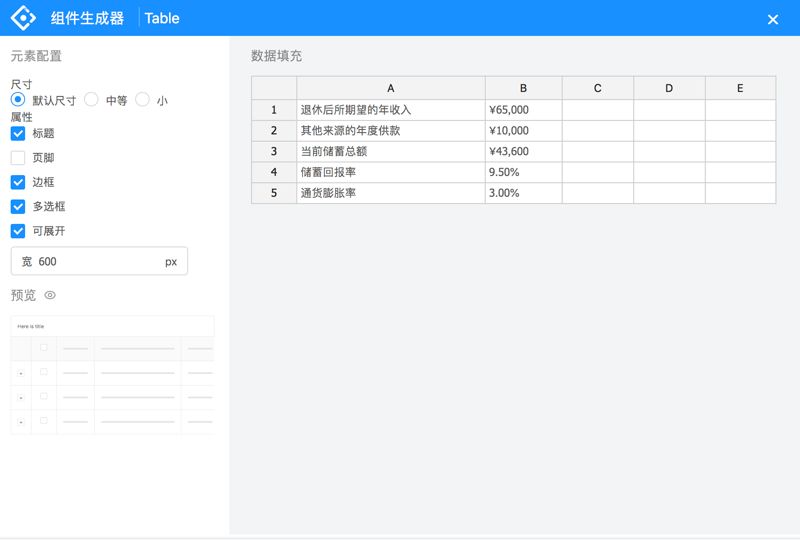Uncheck the 可展开 checkbox
The height and width of the screenshot is (540, 800).
tap(18, 231)
